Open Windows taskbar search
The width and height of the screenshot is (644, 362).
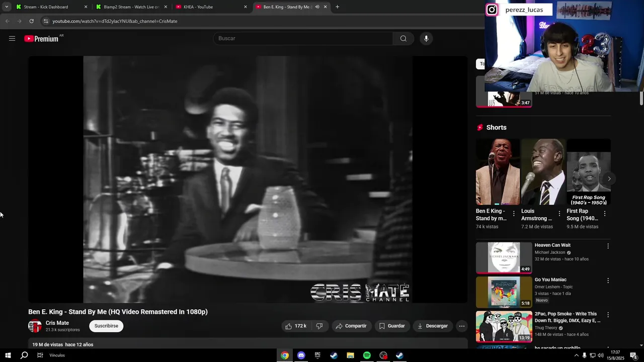point(24,355)
